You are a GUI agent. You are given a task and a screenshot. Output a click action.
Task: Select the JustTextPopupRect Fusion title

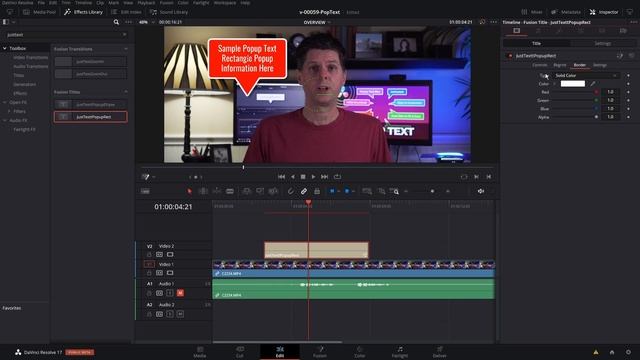coord(91,117)
